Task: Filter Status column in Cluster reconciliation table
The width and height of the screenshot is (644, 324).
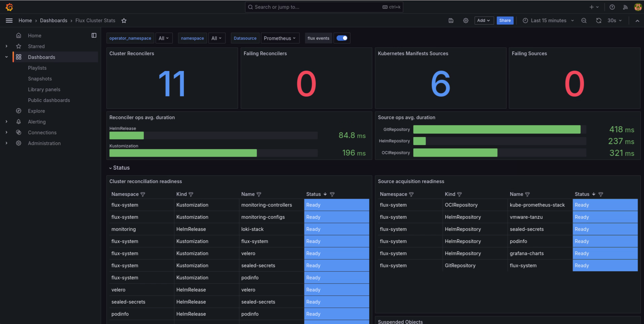Action: pyautogui.click(x=332, y=194)
